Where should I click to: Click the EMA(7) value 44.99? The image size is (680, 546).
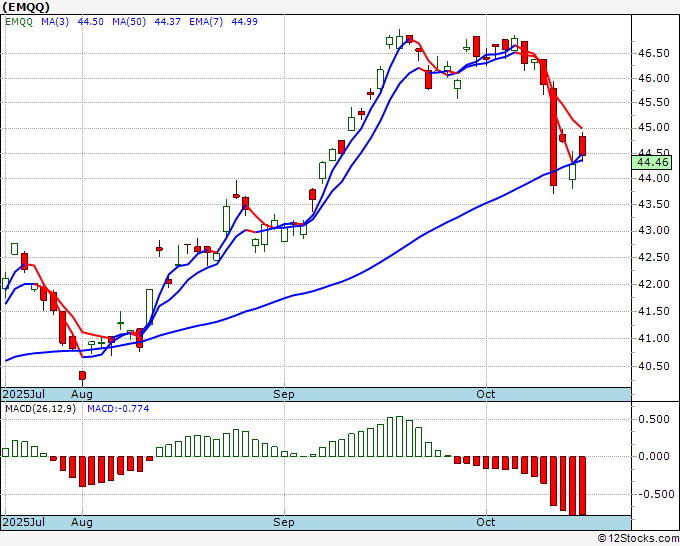pyautogui.click(x=245, y=22)
